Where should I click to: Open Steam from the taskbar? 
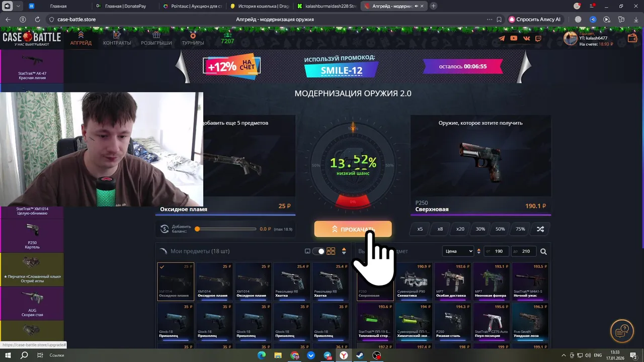tap(360, 355)
